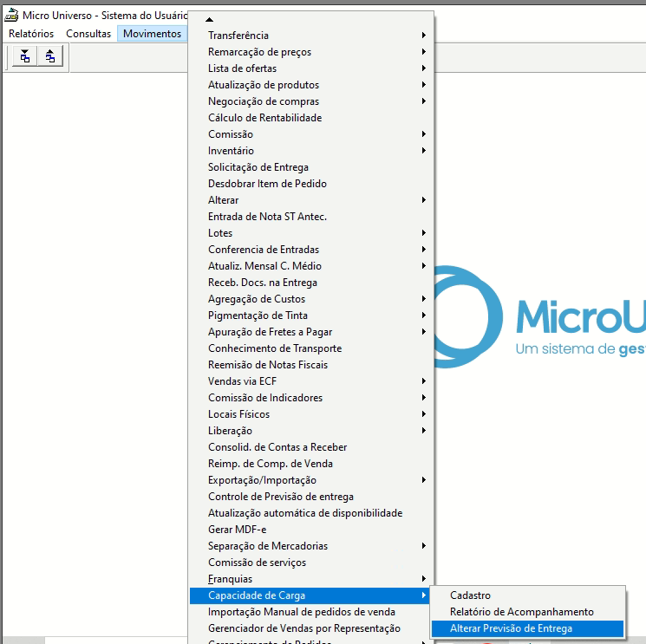The height and width of the screenshot is (644, 646).
Task: Select Alterar Previsão de Entrega
Action: (511, 628)
